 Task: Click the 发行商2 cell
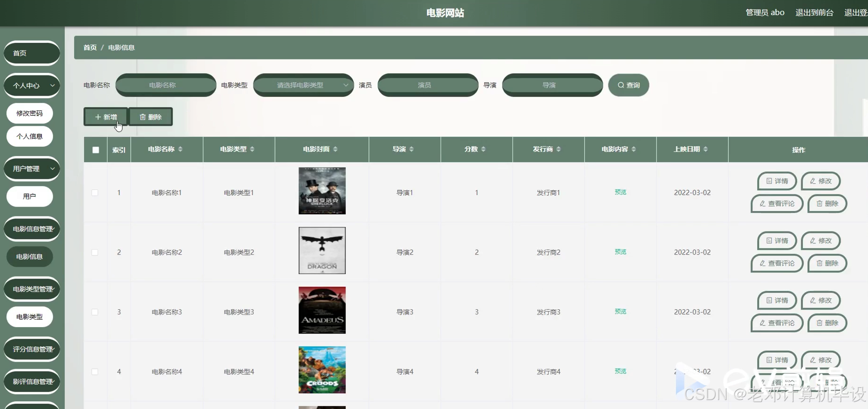pos(549,253)
